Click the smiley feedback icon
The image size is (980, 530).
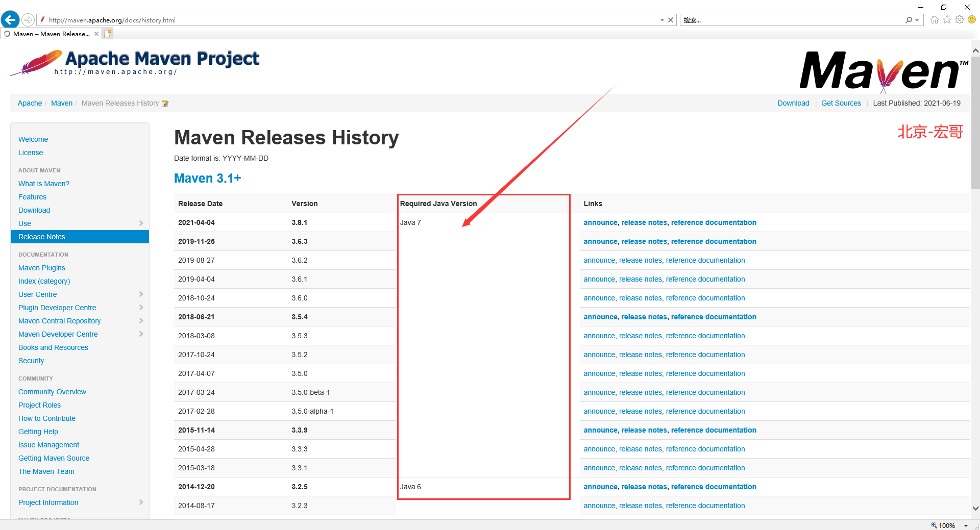(x=972, y=19)
